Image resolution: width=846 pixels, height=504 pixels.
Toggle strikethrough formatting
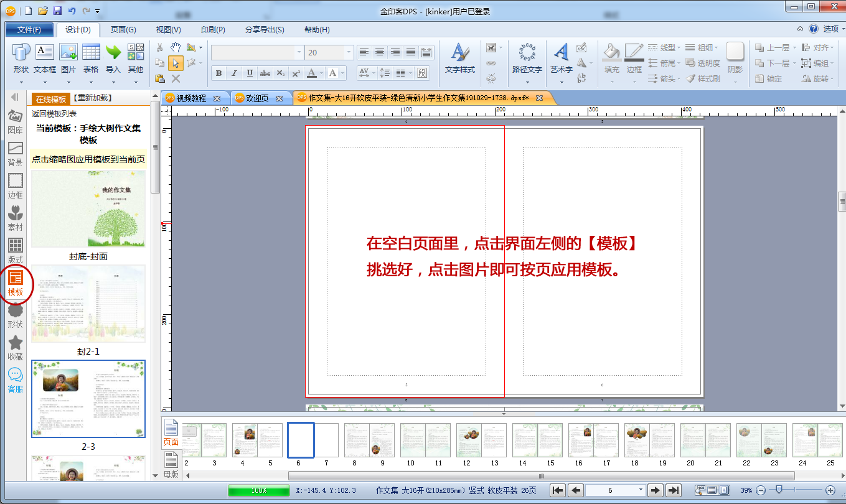265,73
